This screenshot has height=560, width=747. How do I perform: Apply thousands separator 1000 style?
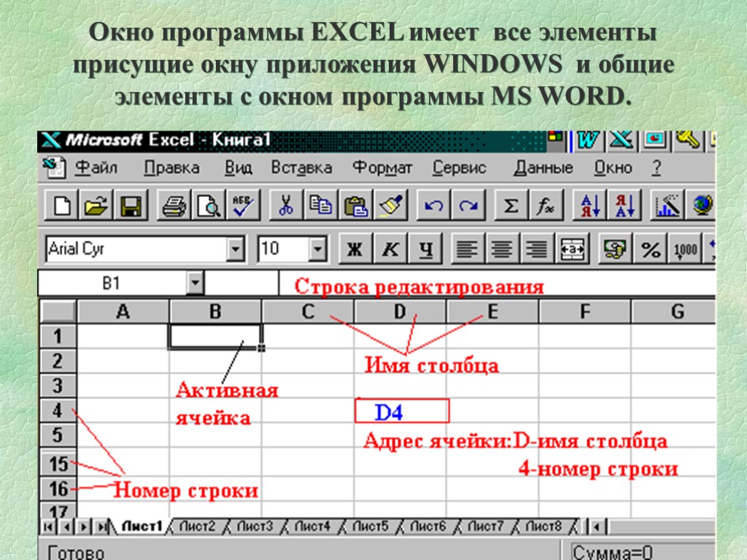[x=686, y=249]
